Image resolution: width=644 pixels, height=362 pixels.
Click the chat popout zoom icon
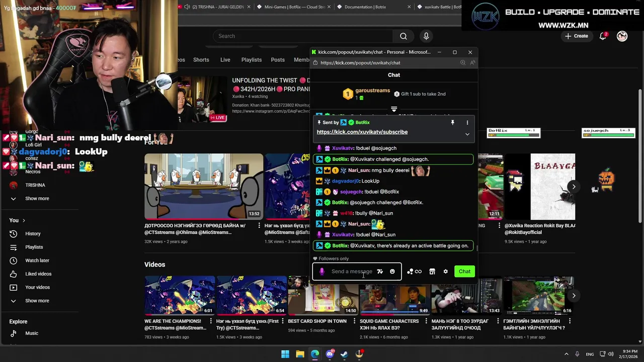(462, 63)
